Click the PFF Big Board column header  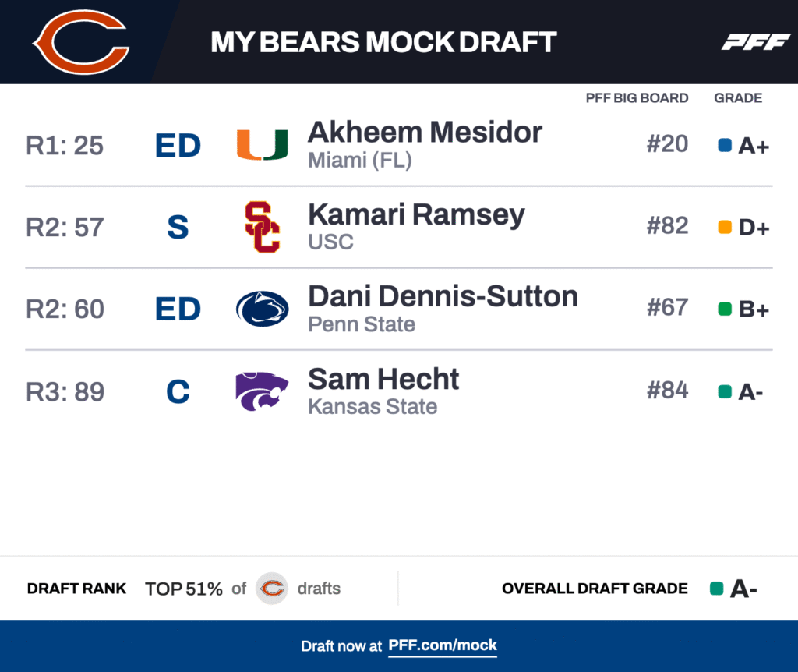(637, 98)
